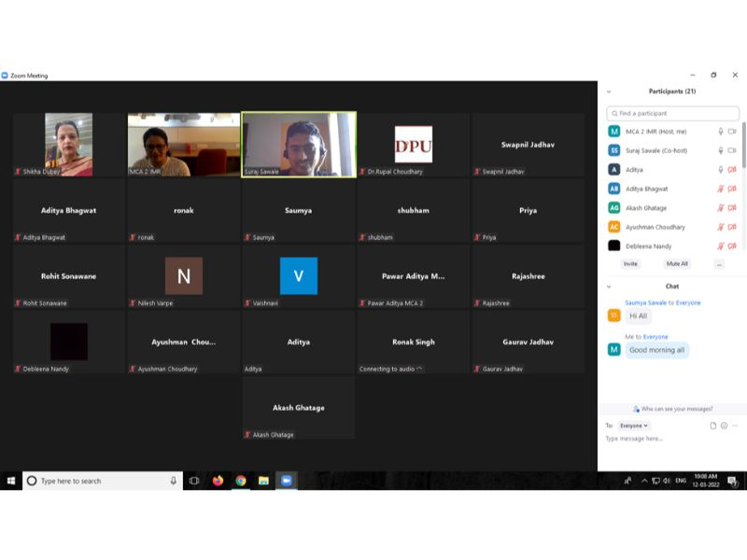Click the Type message here field

[671, 439]
